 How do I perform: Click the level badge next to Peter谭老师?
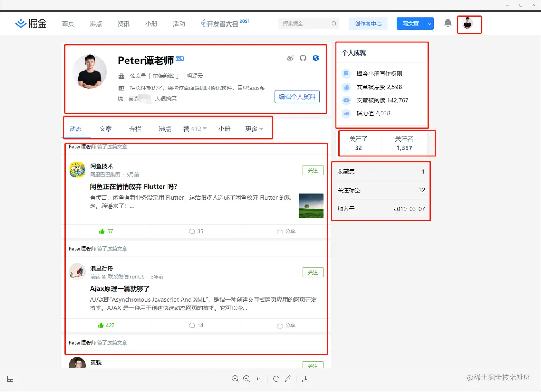180,59
